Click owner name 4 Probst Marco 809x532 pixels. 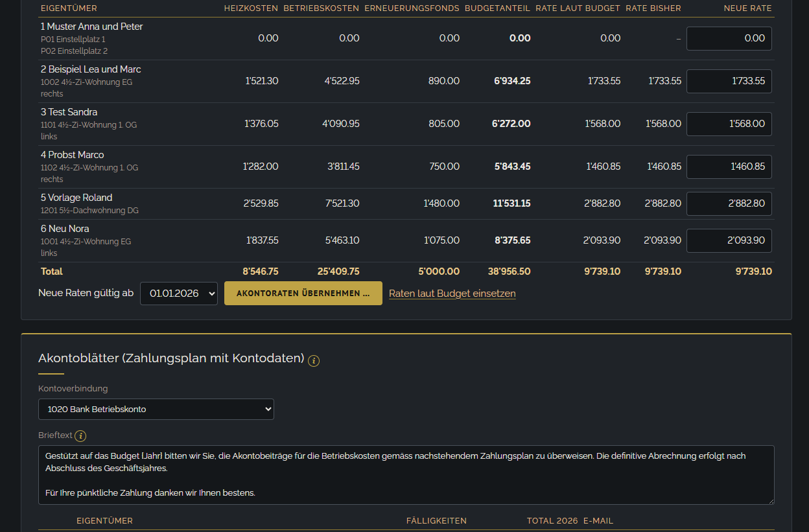[x=72, y=155]
